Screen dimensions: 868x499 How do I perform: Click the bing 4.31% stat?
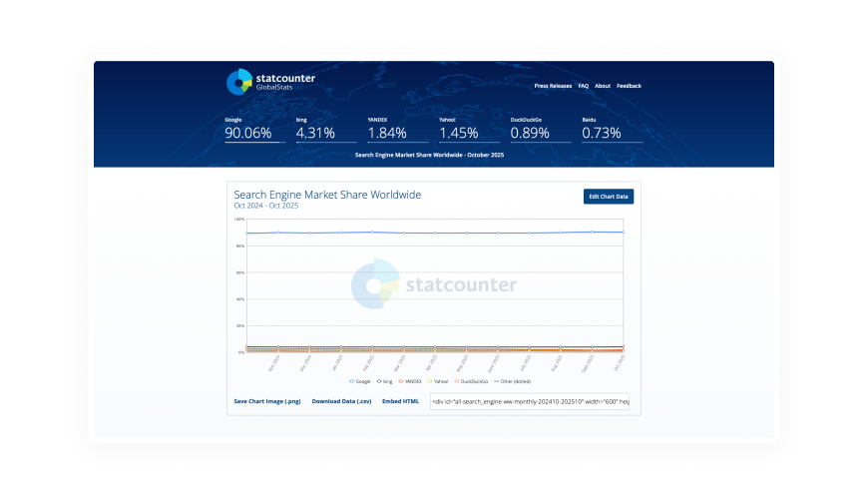(x=326, y=129)
